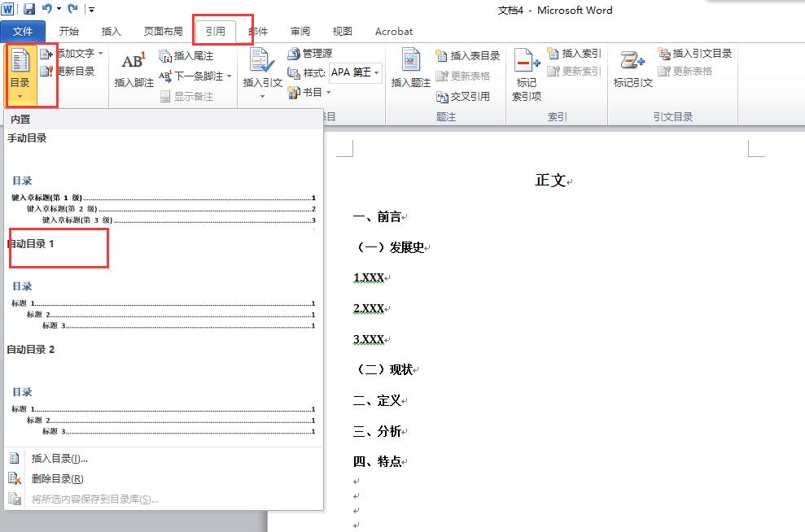Switch to the 引用 tab
The width and height of the screenshot is (805, 532).
(x=216, y=31)
